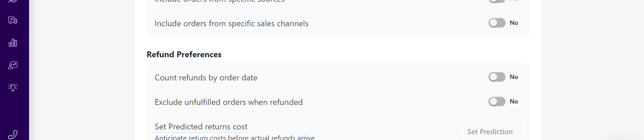This screenshot has height=140, width=644.
Task: Click No label beside Exclude unfulfilled toggle
Action: 514,102
